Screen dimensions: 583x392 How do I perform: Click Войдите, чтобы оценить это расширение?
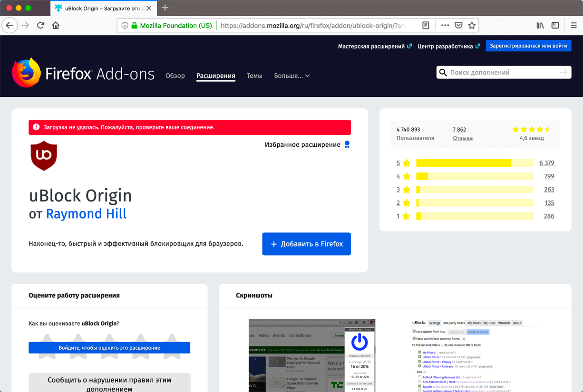tap(109, 348)
